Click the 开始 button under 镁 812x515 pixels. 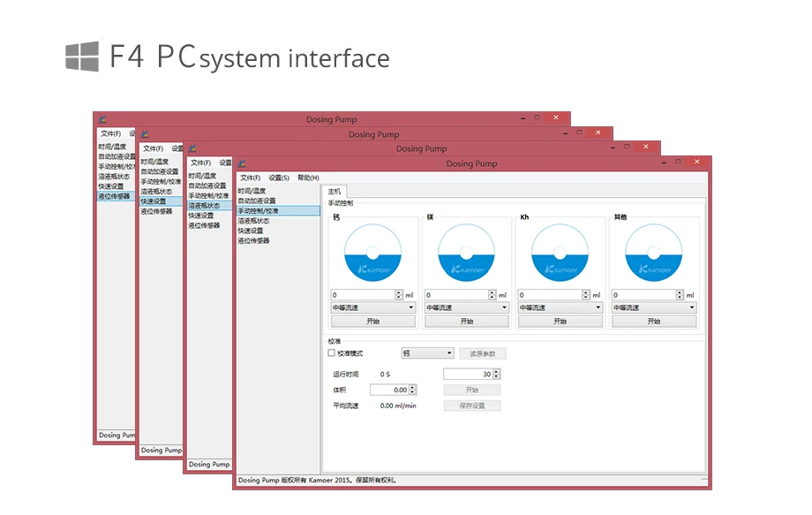(x=467, y=322)
